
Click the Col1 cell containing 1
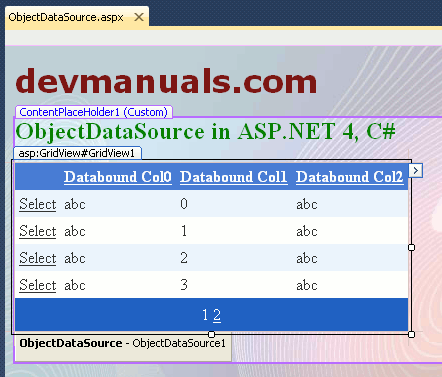(x=184, y=231)
